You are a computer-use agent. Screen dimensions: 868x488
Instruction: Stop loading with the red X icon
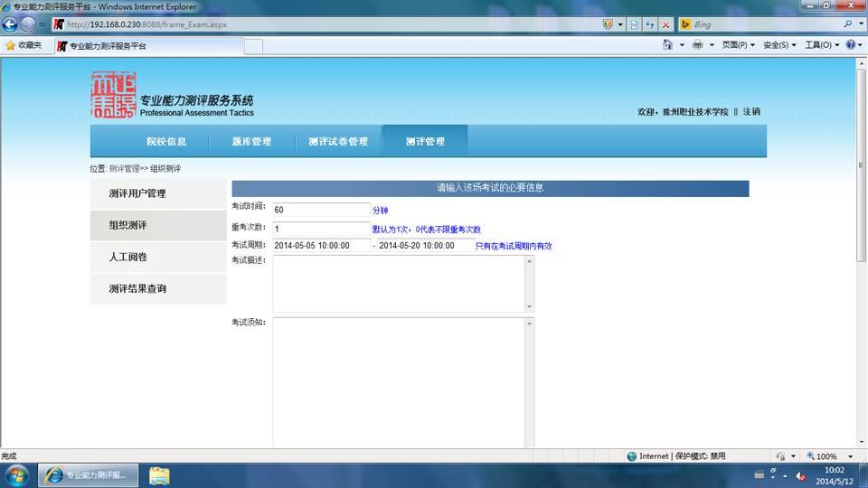(x=666, y=24)
